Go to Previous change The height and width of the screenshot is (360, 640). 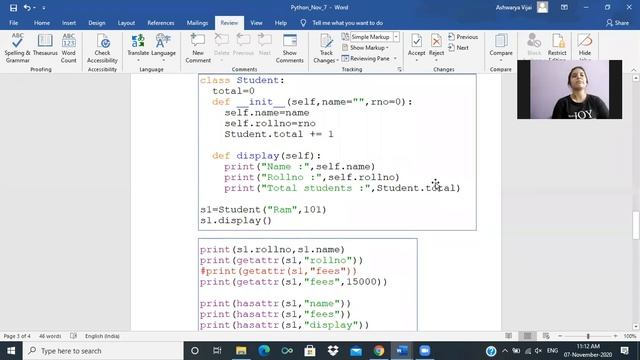click(463, 37)
